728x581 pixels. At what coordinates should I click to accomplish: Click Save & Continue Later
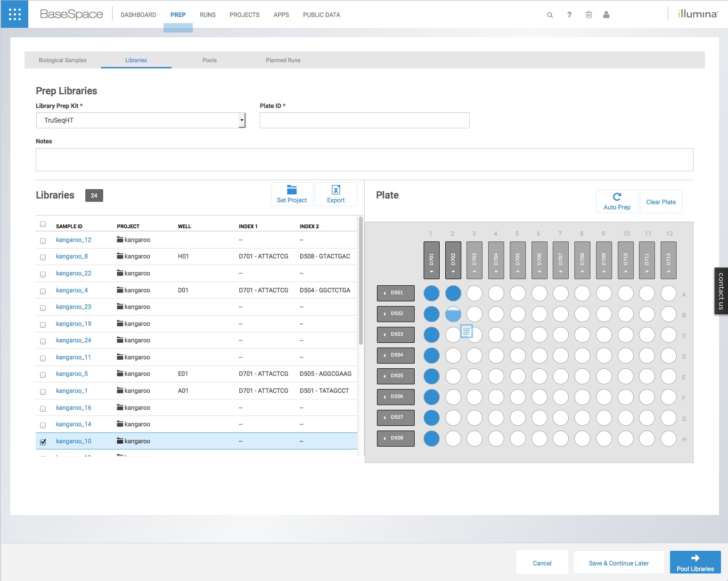tap(619, 563)
